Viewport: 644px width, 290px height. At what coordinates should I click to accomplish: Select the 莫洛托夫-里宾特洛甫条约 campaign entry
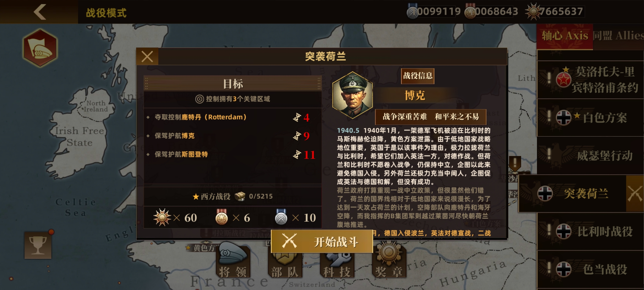[590, 79]
